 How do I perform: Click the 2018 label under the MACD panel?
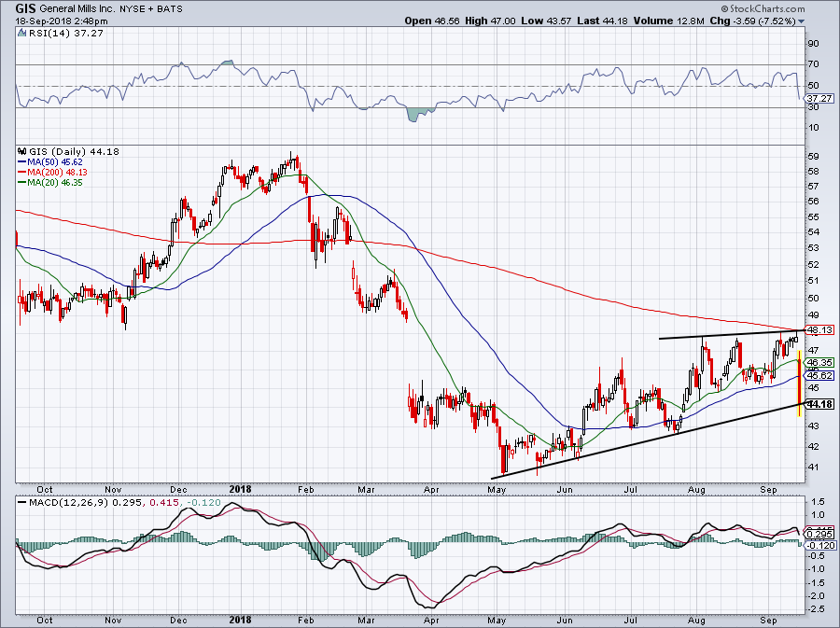(x=240, y=620)
